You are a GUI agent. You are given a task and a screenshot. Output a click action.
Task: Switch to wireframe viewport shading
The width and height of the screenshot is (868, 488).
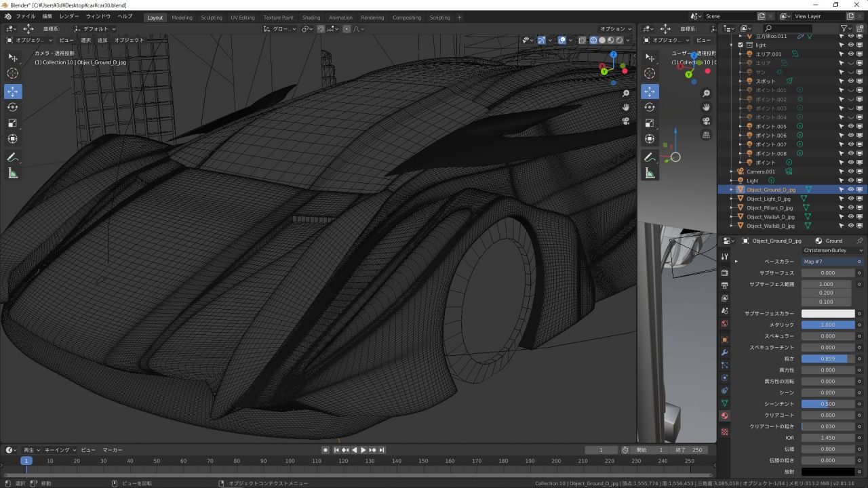(x=593, y=40)
